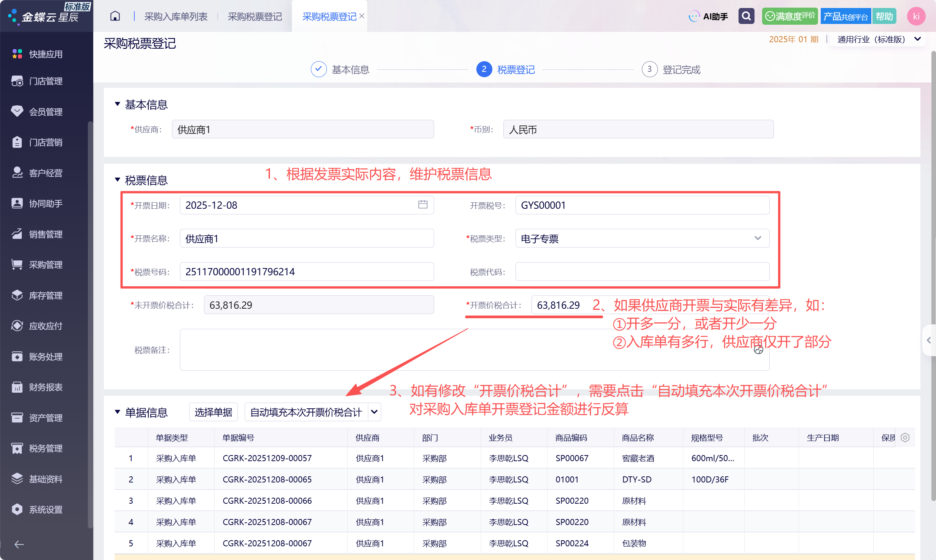Click the calendar icon in 开票日期 field
936x560 pixels.
pos(423,205)
